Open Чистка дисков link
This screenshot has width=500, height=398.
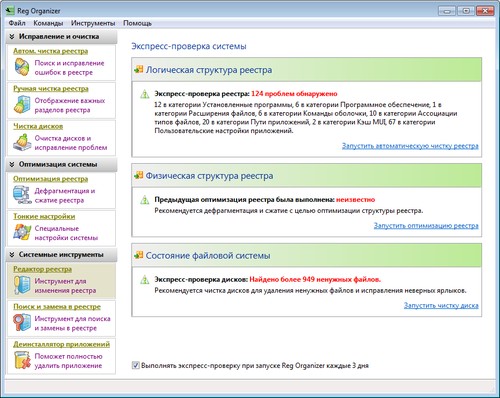[38, 126]
